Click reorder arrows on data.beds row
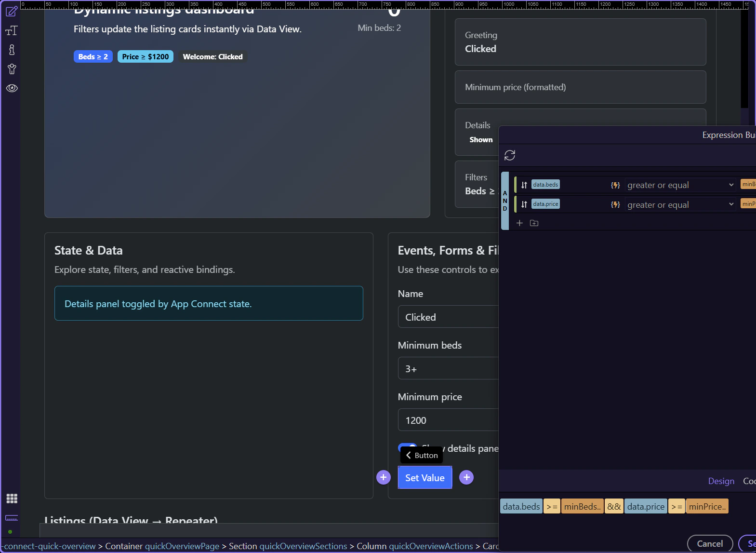 pyautogui.click(x=524, y=185)
